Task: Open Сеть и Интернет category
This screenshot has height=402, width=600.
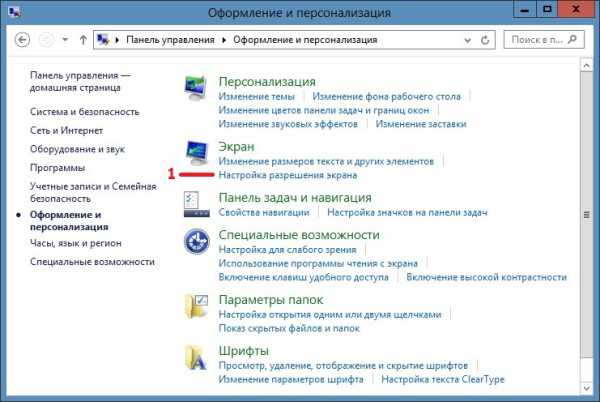Action: (67, 130)
